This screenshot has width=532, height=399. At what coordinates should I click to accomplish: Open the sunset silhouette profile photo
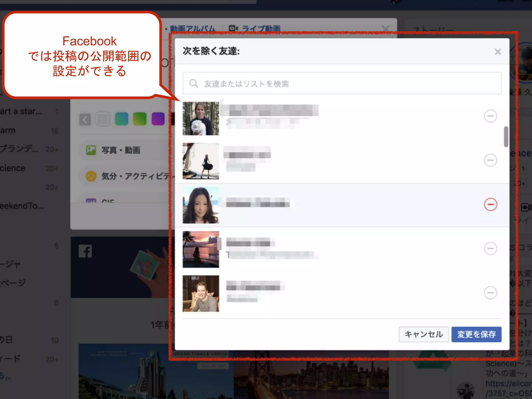tap(201, 249)
